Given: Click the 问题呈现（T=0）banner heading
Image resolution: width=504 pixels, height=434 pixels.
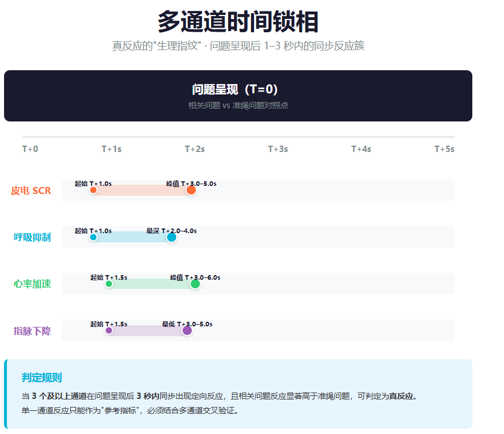Looking at the screenshot, I should [234, 89].
